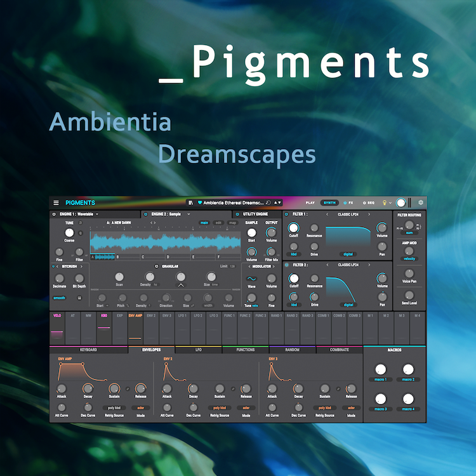Viewport: 476px width, 476px height.
Task: Open the PLAY view
Action: (310, 202)
